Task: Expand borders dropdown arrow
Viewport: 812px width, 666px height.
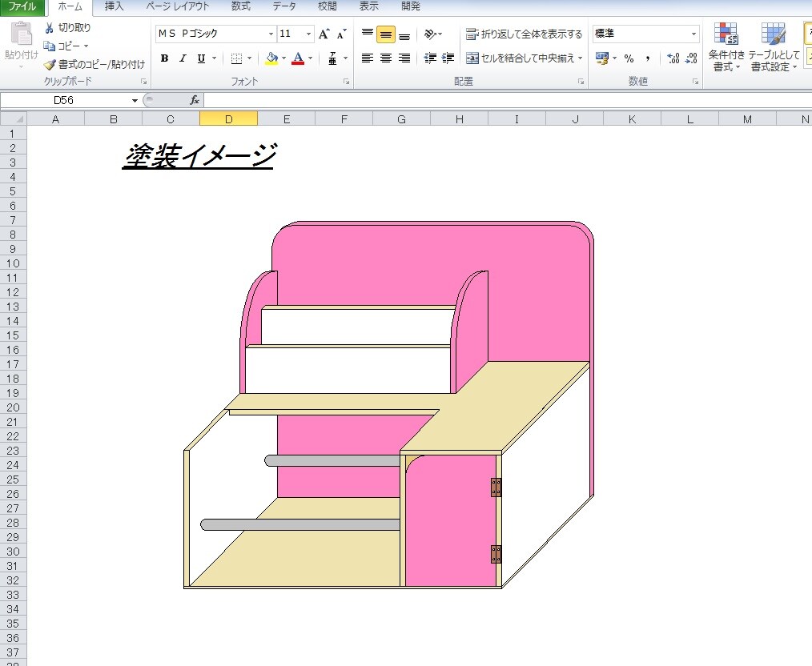Action: pos(249,58)
